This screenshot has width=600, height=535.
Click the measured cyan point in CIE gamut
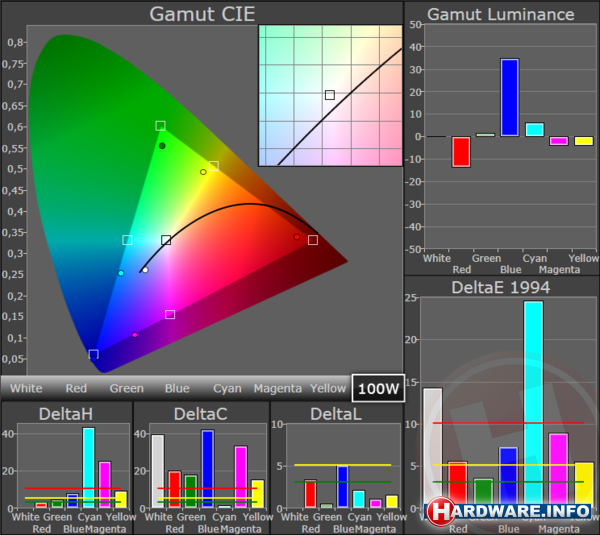click(121, 273)
